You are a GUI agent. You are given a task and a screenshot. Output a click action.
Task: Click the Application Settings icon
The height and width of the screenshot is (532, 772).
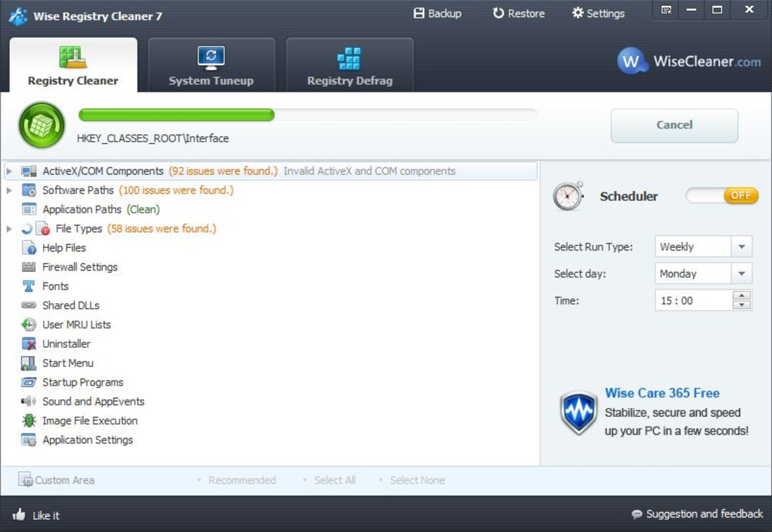tap(29, 440)
